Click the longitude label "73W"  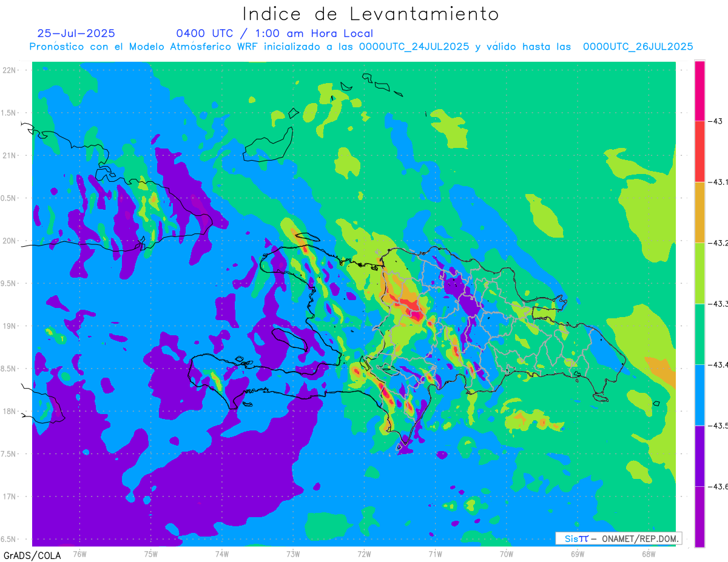293,554
